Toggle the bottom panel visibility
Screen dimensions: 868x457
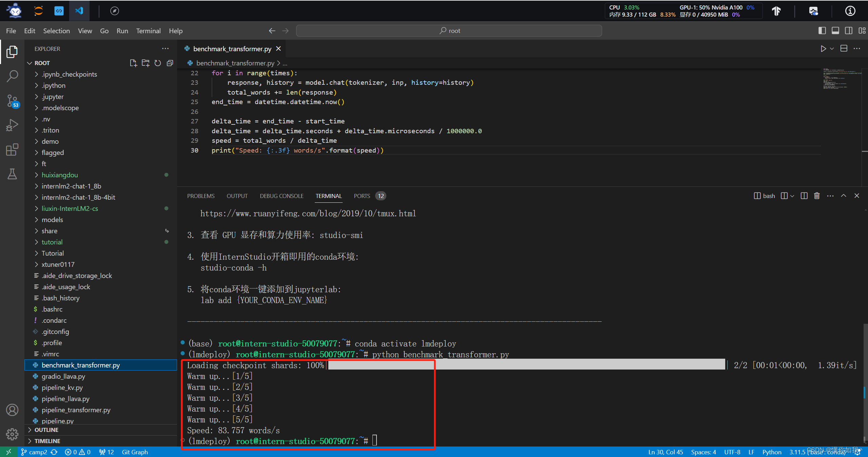(x=835, y=31)
